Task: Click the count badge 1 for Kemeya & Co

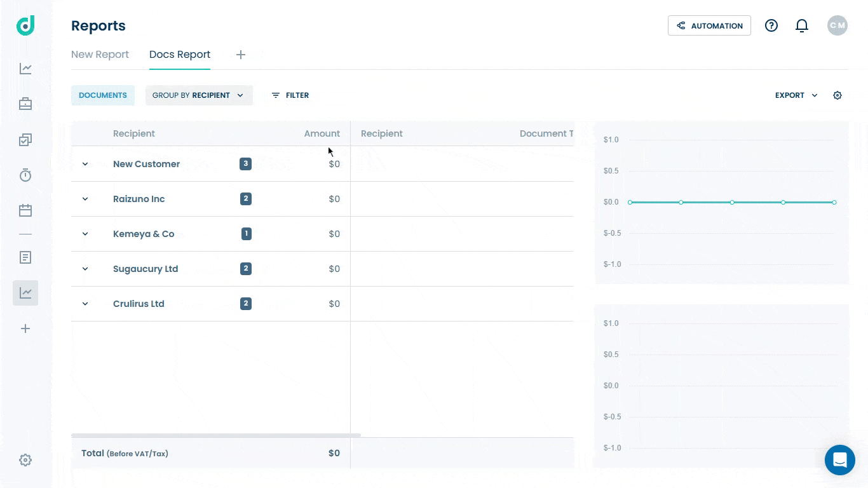Action: click(x=247, y=234)
